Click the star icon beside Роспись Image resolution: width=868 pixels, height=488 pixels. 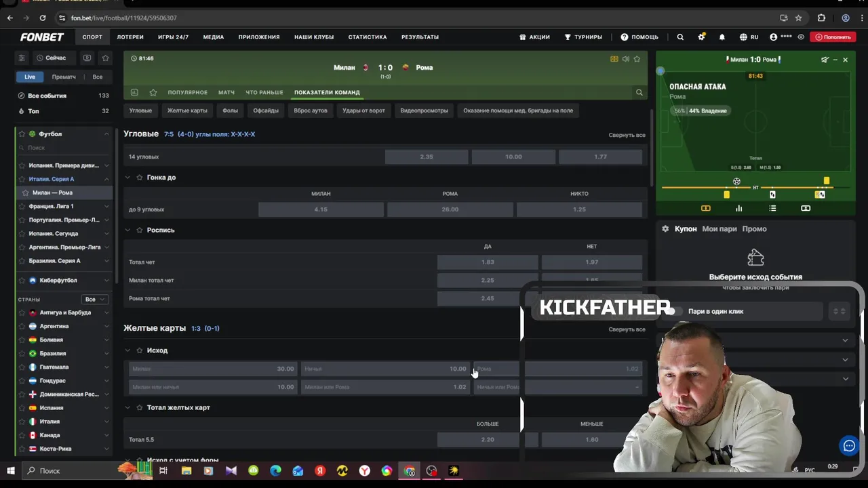[140, 230]
